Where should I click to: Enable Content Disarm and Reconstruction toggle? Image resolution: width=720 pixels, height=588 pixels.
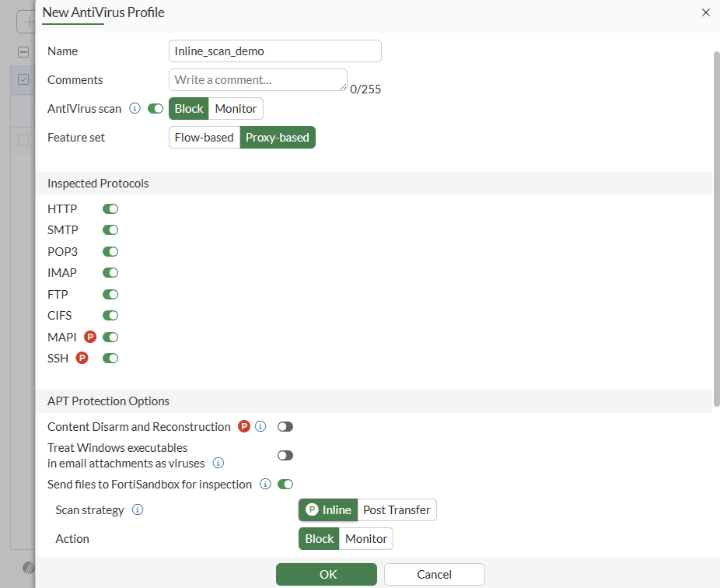point(285,426)
